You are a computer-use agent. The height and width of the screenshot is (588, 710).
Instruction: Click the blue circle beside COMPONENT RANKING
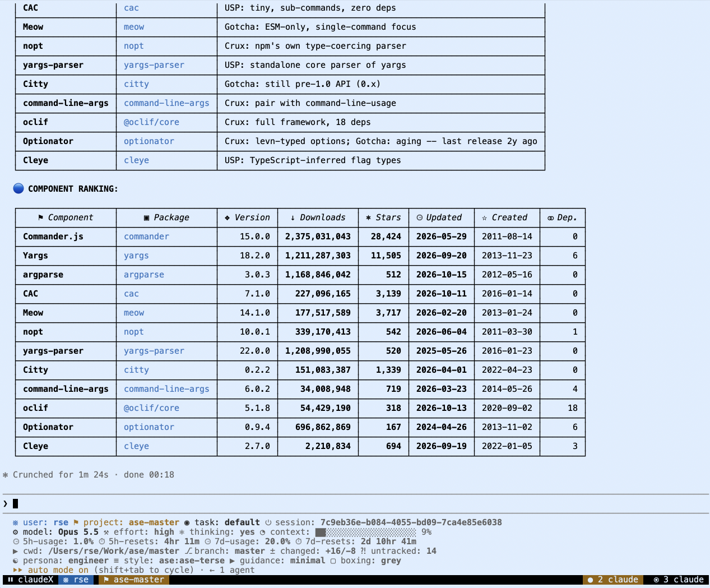18,188
